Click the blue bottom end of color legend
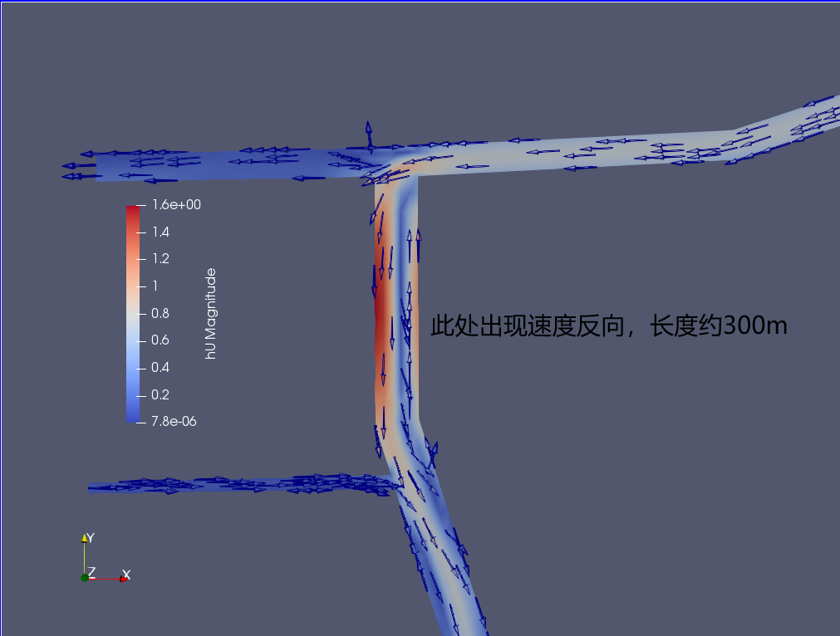Viewport: 840px width, 636px height. (133, 418)
